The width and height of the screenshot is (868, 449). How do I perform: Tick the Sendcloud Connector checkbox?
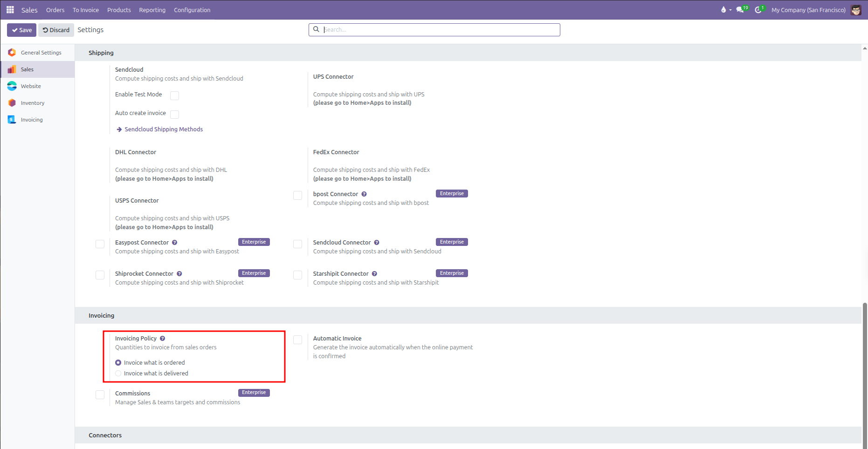(x=297, y=244)
